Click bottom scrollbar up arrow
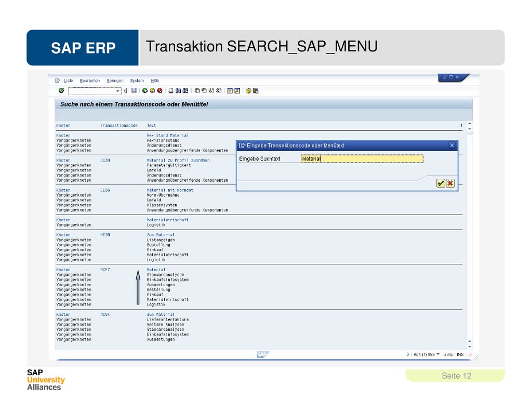Screen dimensions: 532x399 coord(470,341)
